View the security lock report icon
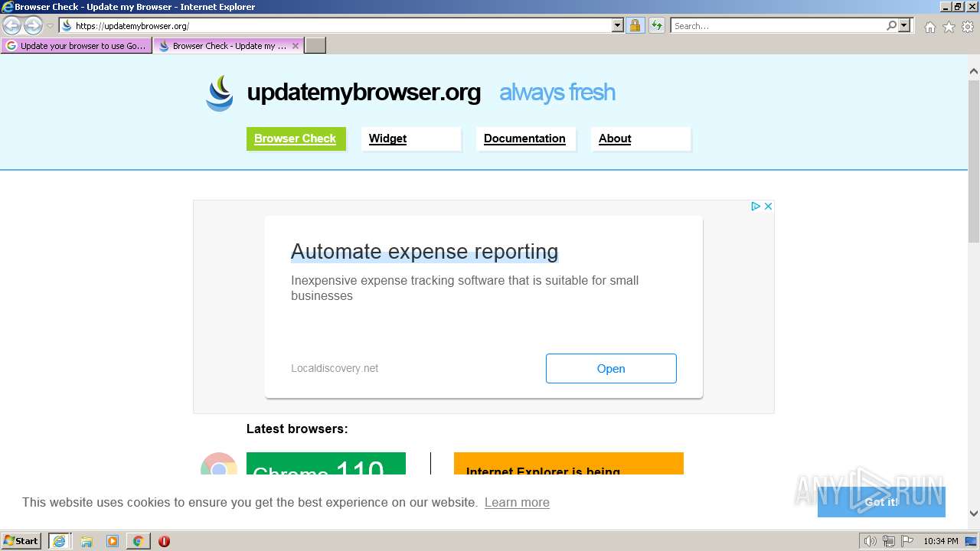The image size is (980, 551). [635, 26]
